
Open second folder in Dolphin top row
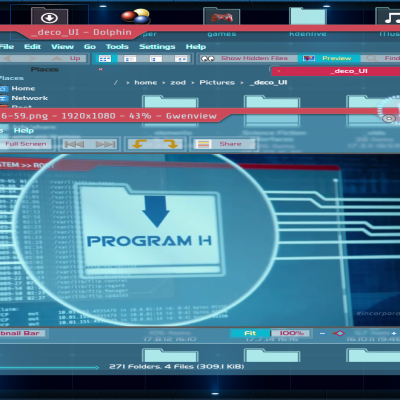pyautogui.click(x=272, y=110)
